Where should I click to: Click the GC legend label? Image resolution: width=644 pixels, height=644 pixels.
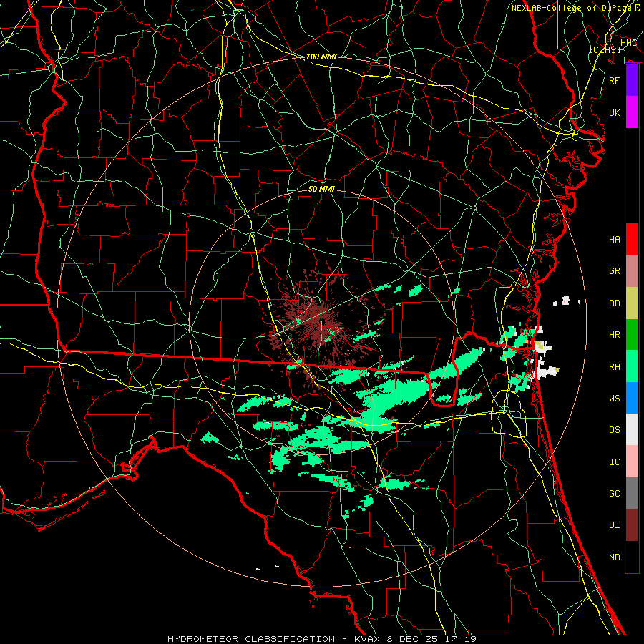[615, 494]
